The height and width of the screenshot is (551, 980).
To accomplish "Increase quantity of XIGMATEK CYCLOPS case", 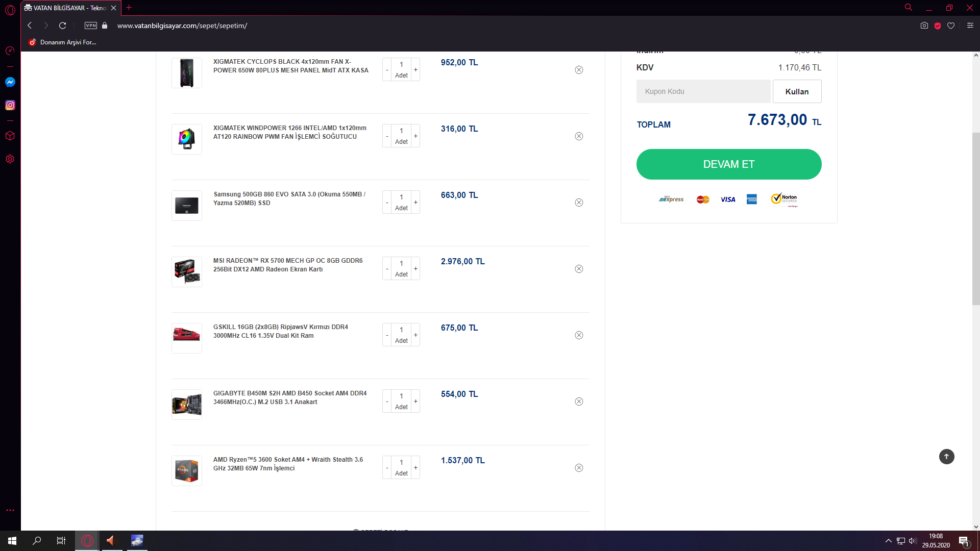I will [x=415, y=69].
